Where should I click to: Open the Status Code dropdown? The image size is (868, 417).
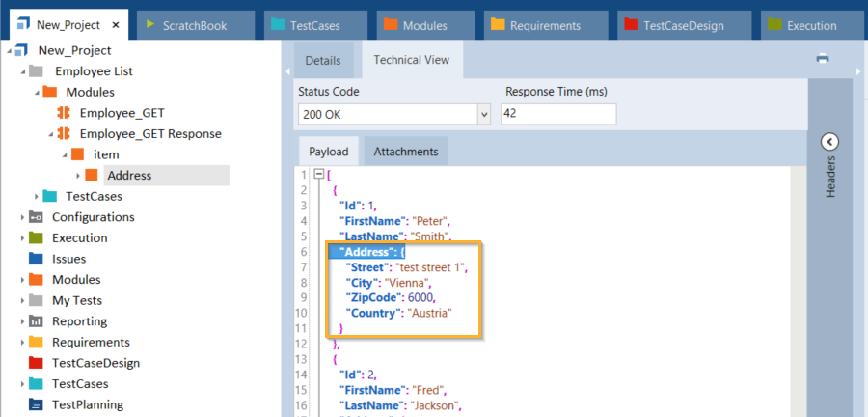pyautogui.click(x=484, y=114)
